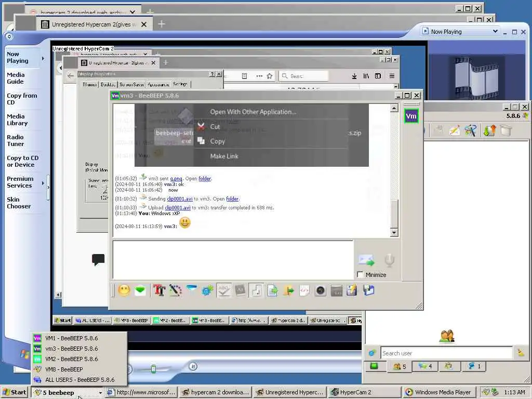The image size is (532, 399).
Task: Click the code snippet icon in toolbar
Action: pyautogui.click(x=304, y=290)
